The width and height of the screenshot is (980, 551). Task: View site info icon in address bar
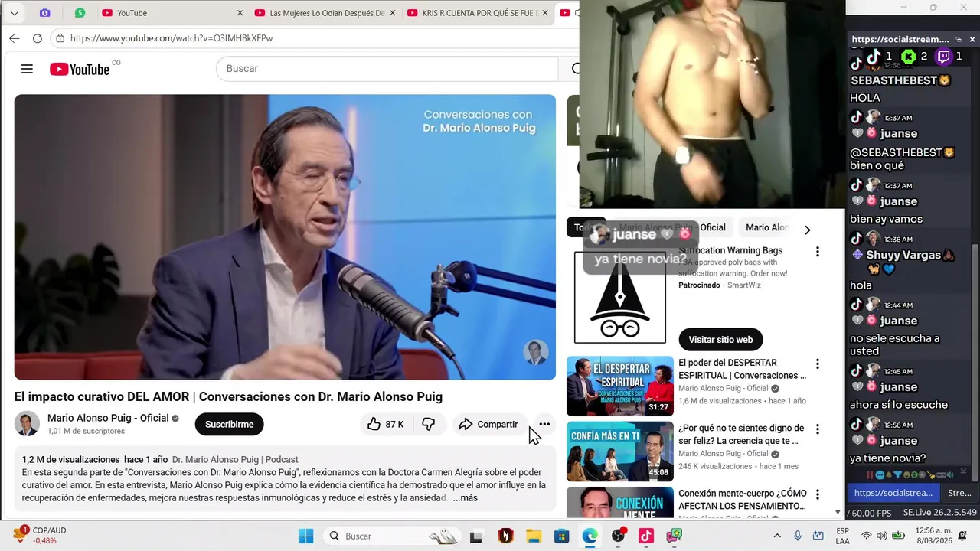click(x=60, y=38)
